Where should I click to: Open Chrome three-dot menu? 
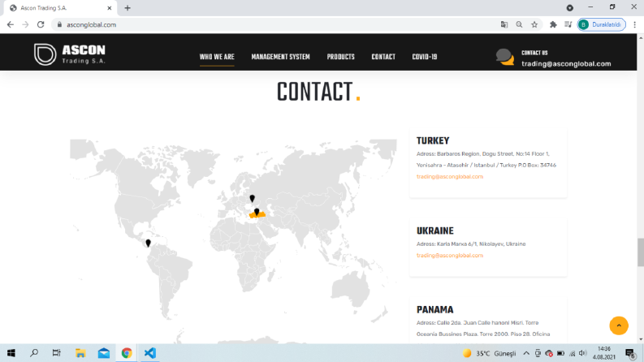634,24
